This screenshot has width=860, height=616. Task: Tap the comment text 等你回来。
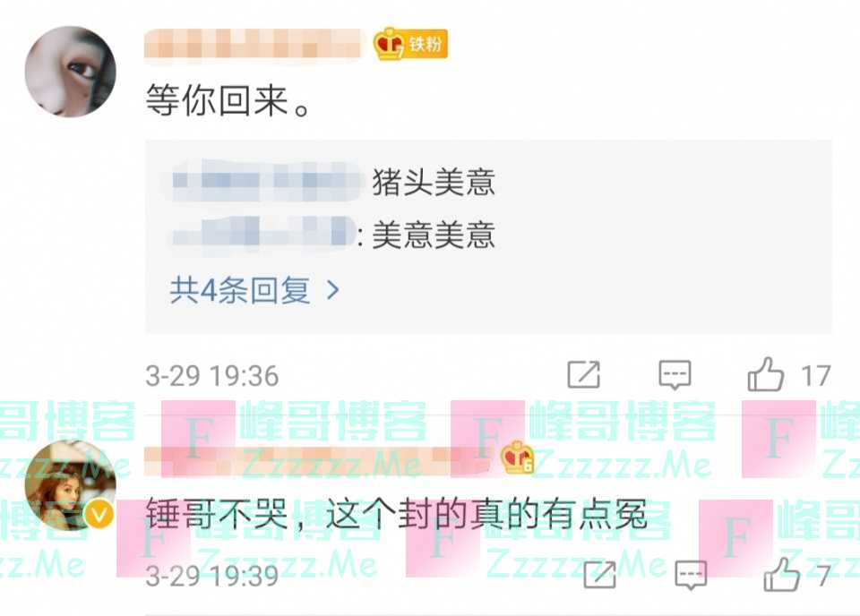click(x=228, y=101)
